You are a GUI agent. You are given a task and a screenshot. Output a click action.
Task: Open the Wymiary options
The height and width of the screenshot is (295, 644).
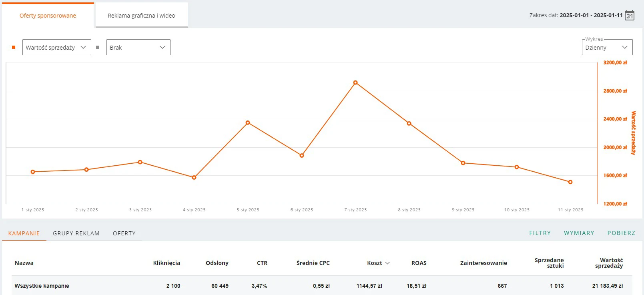coord(579,233)
